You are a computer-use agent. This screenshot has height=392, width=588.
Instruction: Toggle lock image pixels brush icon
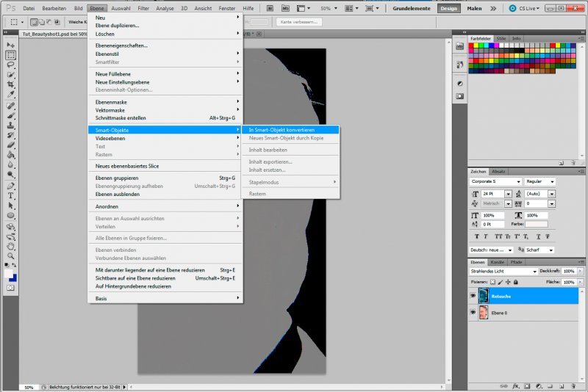click(x=501, y=282)
